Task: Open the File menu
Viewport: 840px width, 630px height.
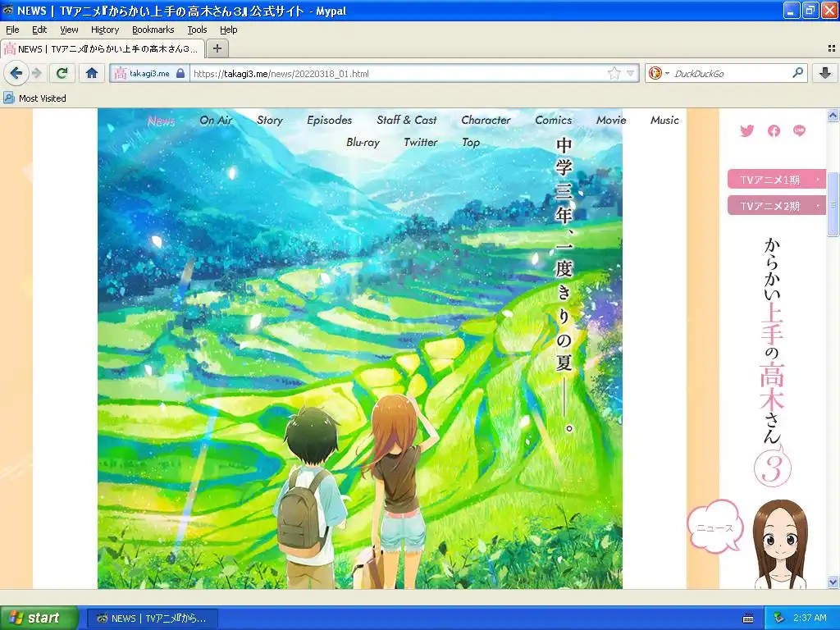Action: (x=12, y=30)
